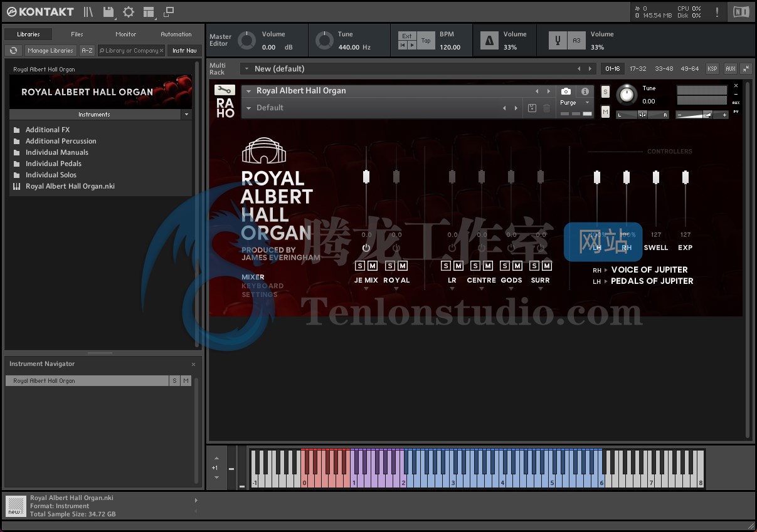The image size is (757, 532).
Task: Close the Instrument Navigator panel
Action: (193, 364)
